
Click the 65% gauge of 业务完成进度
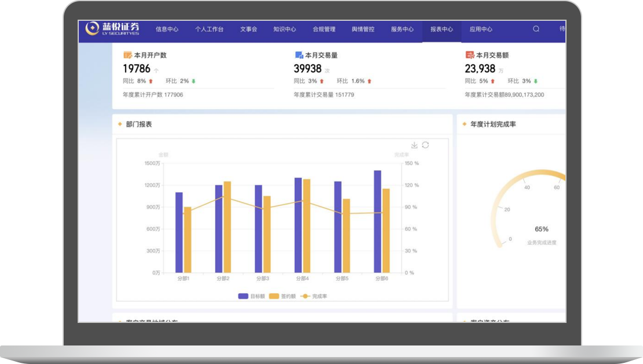pyautogui.click(x=541, y=229)
